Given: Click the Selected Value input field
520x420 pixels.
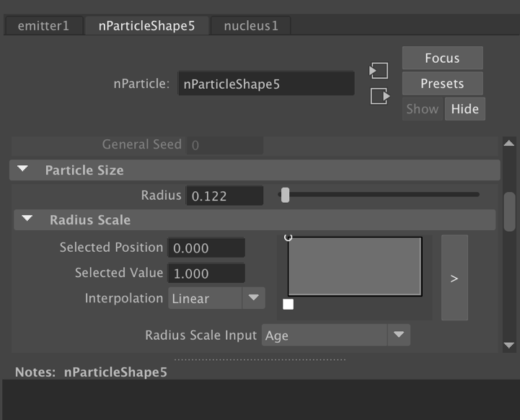Looking at the screenshot, I should click(206, 273).
